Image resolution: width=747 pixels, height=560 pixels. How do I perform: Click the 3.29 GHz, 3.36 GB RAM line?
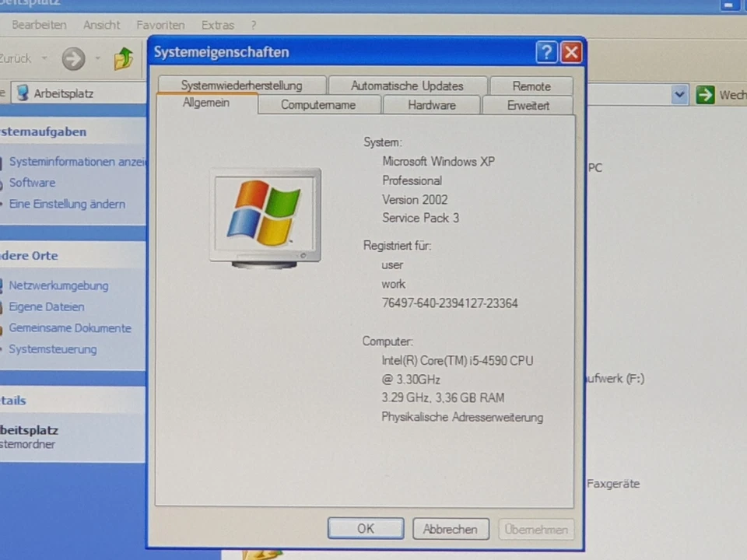click(443, 397)
